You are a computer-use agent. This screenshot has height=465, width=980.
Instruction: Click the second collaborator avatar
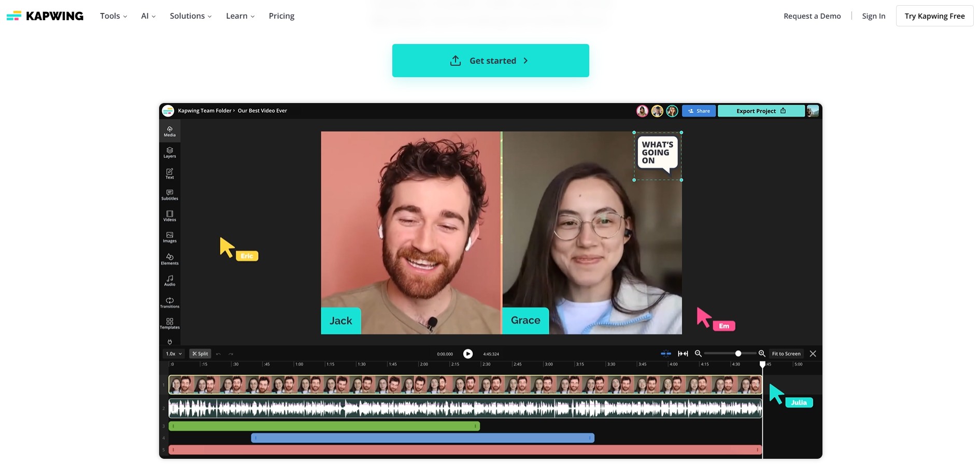pyautogui.click(x=657, y=111)
